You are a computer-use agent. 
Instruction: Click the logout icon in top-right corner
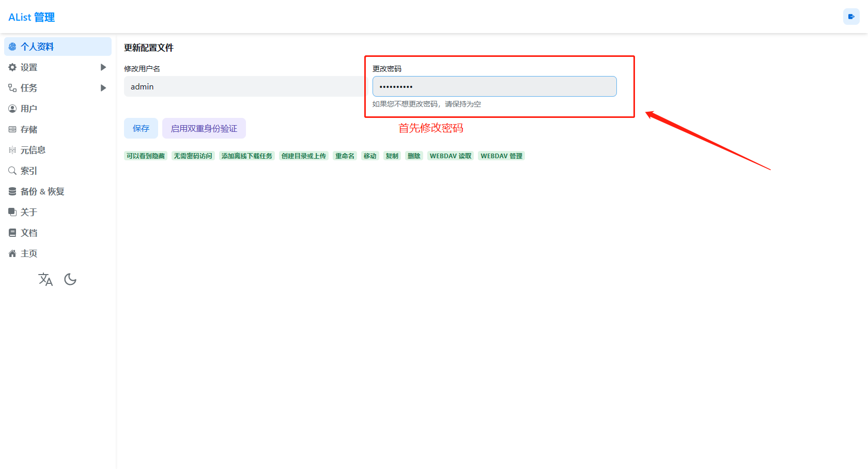[x=851, y=17]
